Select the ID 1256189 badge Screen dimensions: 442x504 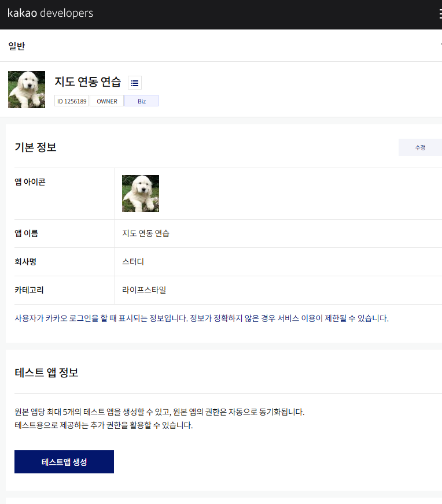(x=72, y=101)
